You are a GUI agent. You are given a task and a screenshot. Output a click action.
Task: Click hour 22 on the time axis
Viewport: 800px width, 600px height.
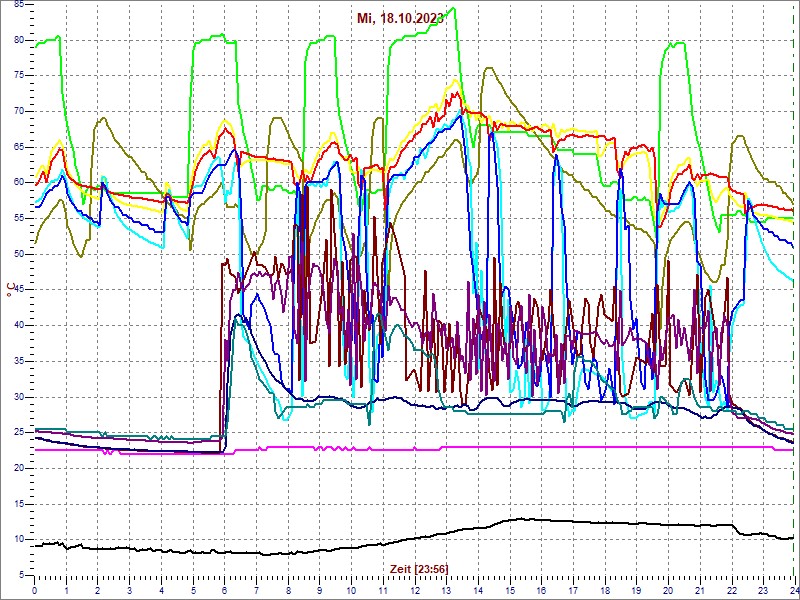click(732, 590)
